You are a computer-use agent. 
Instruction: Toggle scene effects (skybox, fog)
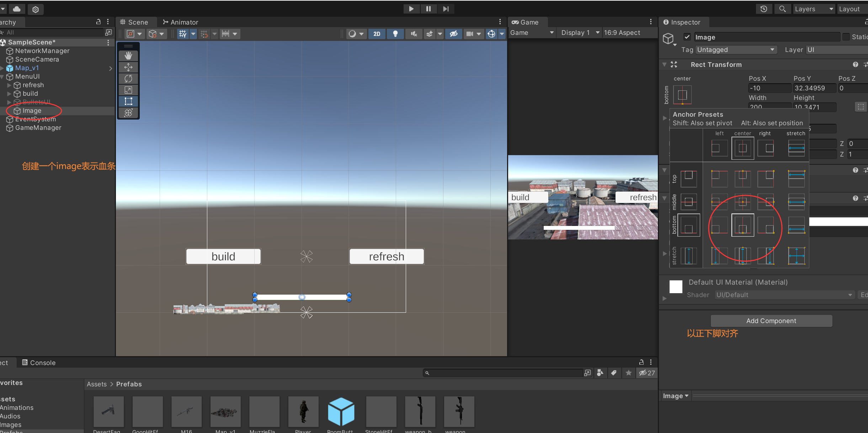430,34
